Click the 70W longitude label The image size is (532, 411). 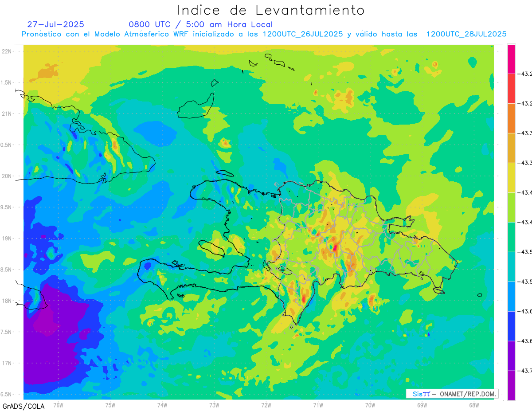pyautogui.click(x=370, y=405)
